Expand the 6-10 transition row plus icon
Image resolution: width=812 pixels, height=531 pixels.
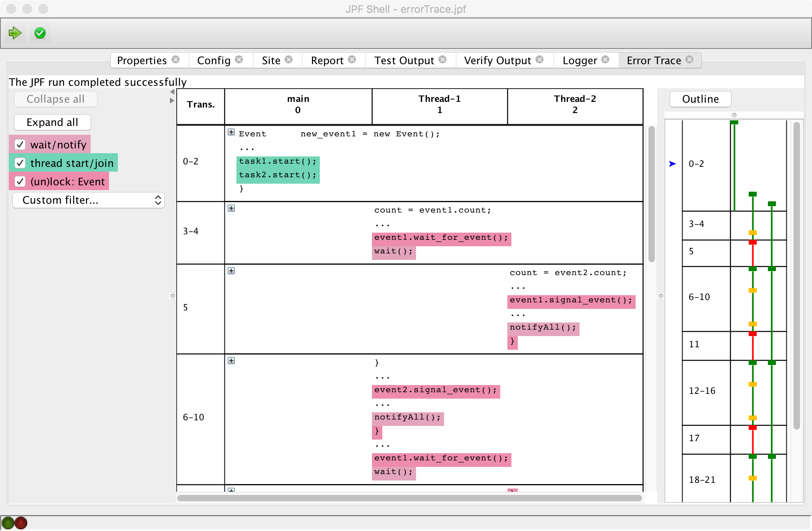click(231, 361)
